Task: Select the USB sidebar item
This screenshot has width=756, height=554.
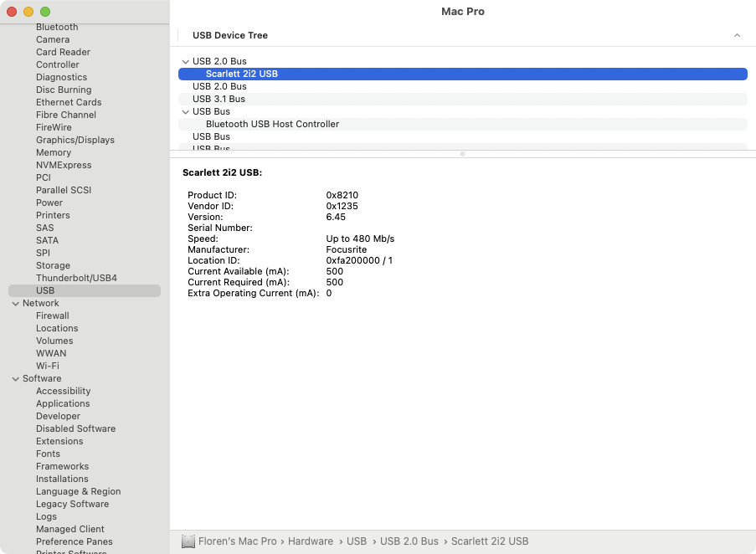Action: [x=85, y=290]
